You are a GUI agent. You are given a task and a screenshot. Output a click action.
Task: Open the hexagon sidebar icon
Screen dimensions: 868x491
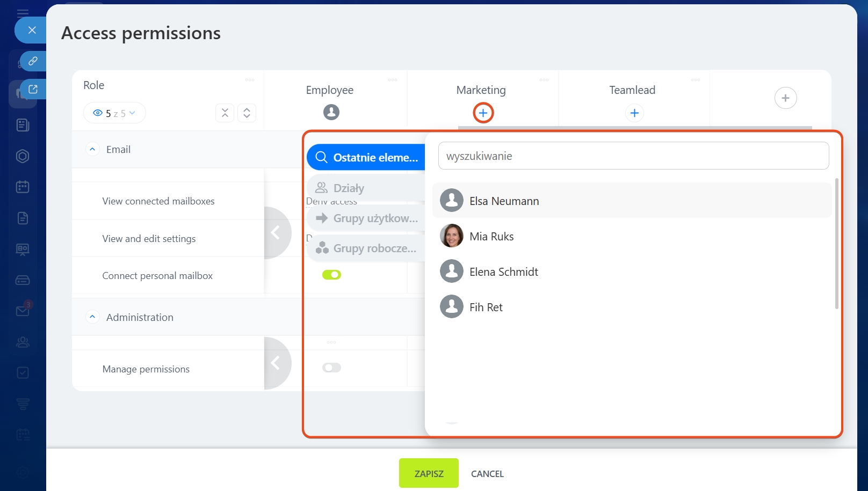pyautogui.click(x=23, y=156)
